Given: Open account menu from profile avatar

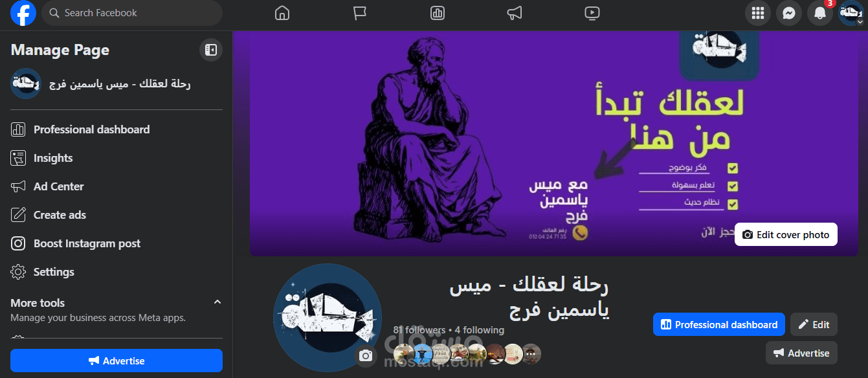Looking at the screenshot, I should (851, 13).
